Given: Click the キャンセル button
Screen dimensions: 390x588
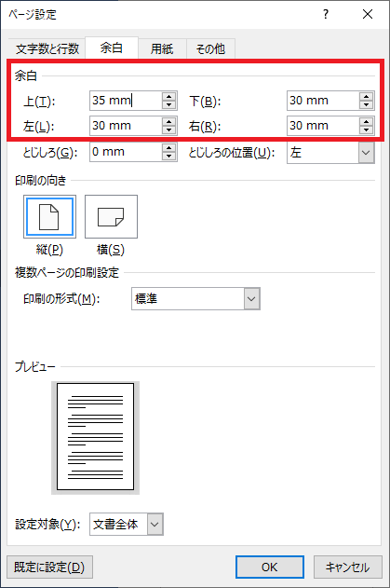Looking at the screenshot, I should (x=348, y=567).
